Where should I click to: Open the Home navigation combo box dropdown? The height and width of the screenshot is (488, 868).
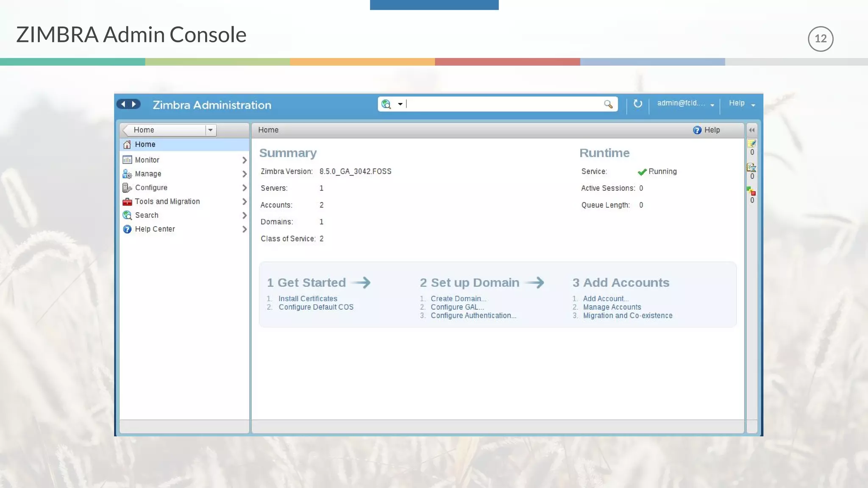tap(210, 130)
